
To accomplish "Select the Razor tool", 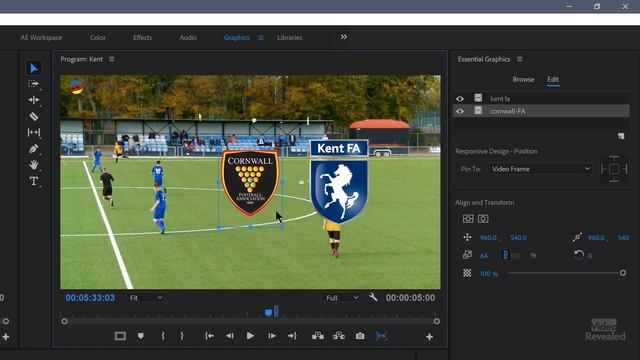I will point(33,116).
